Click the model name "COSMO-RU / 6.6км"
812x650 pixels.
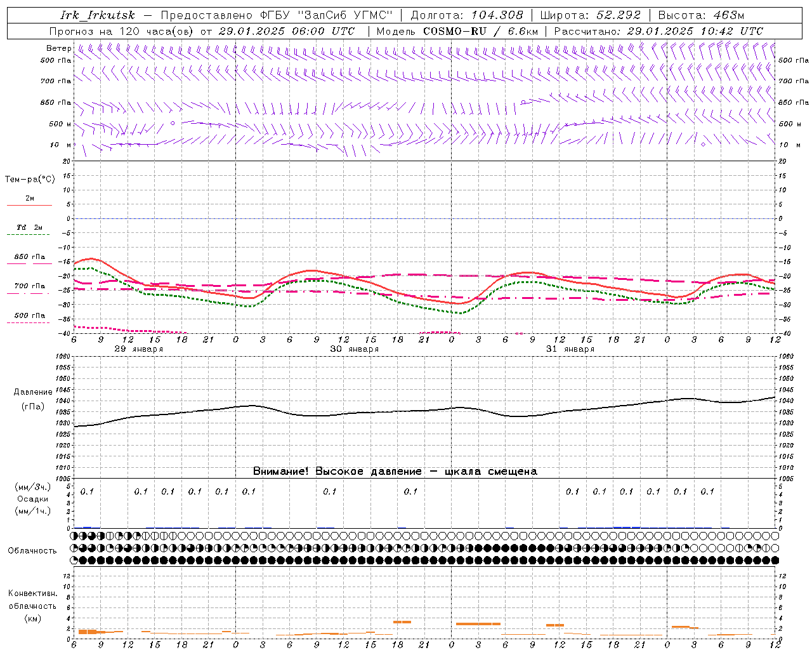coord(481,31)
